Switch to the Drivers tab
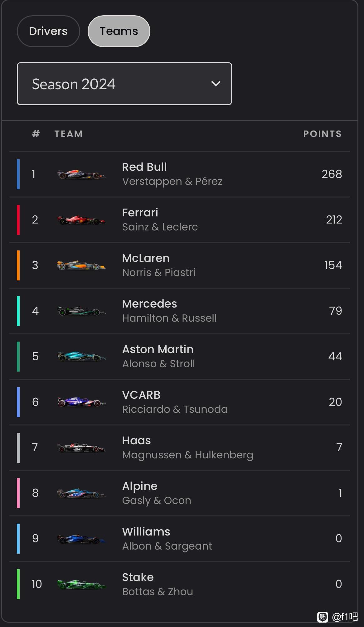The image size is (364, 627). pos(48,31)
